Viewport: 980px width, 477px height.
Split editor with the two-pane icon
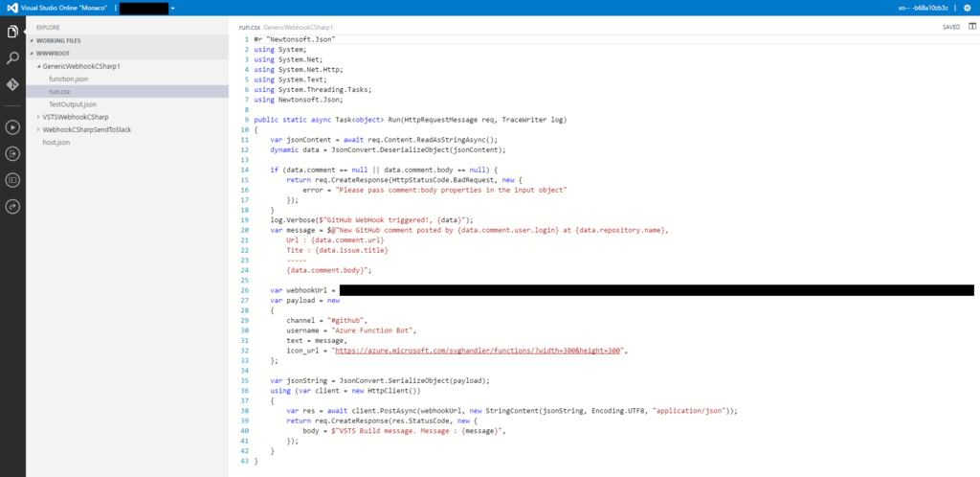(972, 27)
